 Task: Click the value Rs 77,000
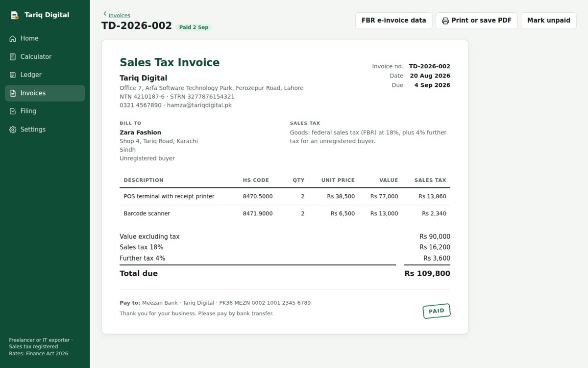[384, 196]
